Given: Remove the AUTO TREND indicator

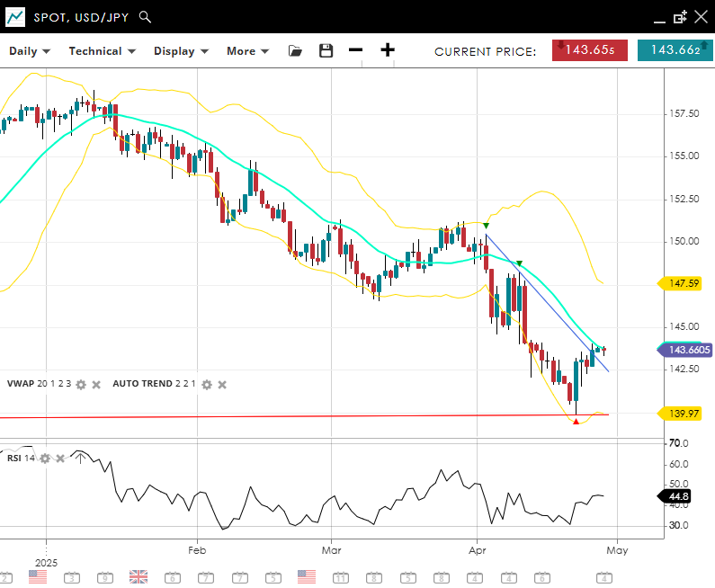Looking at the screenshot, I should tap(222, 384).
